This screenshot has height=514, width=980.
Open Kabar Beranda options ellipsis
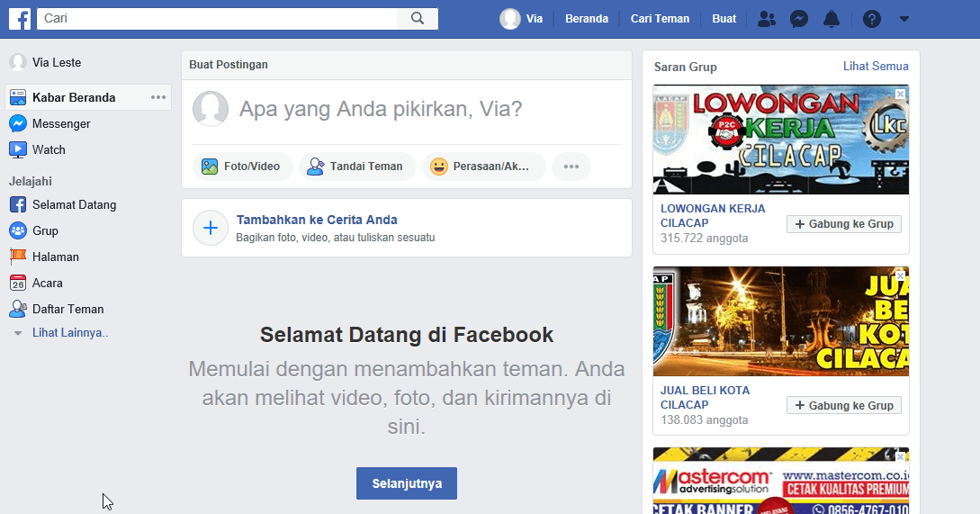(x=158, y=97)
